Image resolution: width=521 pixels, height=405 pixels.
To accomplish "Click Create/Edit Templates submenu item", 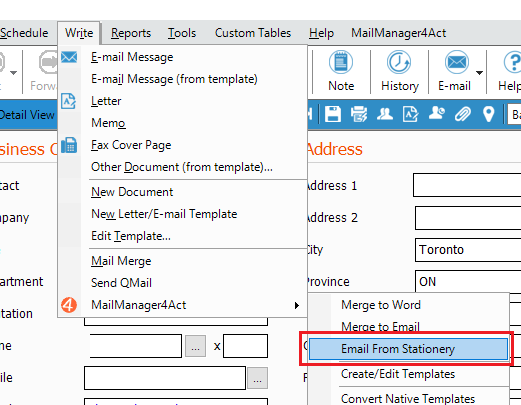I will 398,374.
